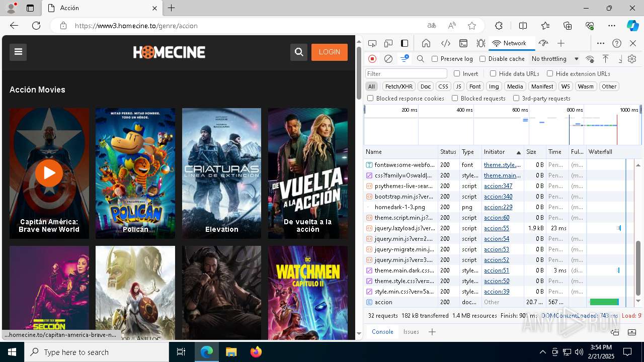Screen dimensions: 644x362
Task: Open the Sources bug icon tool
Action: [x=481, y=43]
